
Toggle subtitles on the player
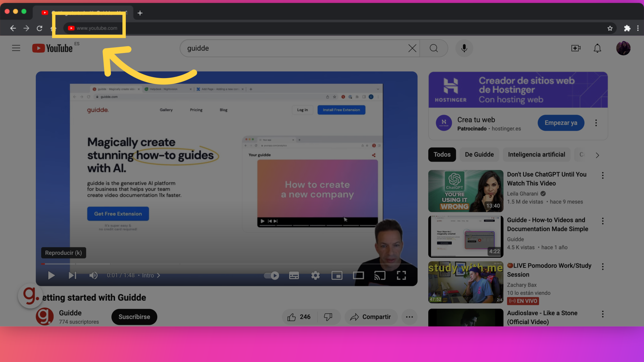pos(294,276)
